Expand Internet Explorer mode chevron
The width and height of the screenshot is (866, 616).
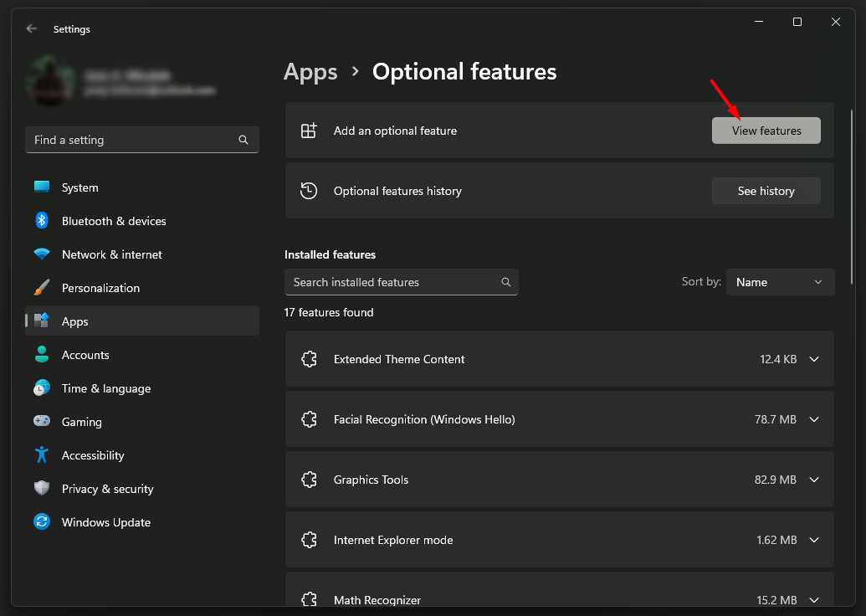point(814,540)
